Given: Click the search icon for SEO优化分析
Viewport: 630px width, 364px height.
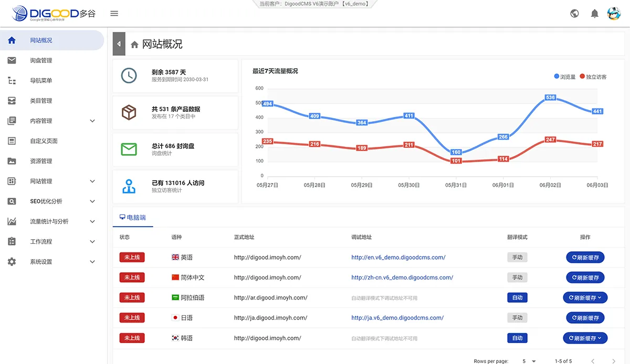Looking at the screenshot, I should (12, 201).
